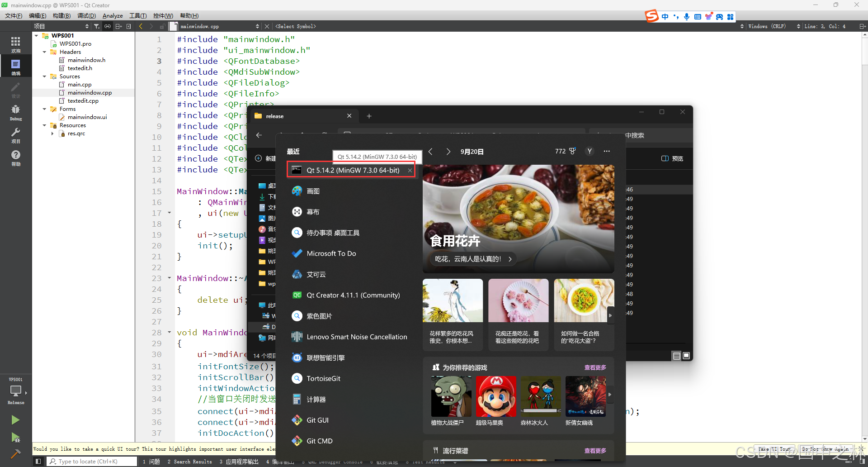Click the split icon in the Projects pane
Viewport: 868px width, 467px height.
click(x=118, y=26)
